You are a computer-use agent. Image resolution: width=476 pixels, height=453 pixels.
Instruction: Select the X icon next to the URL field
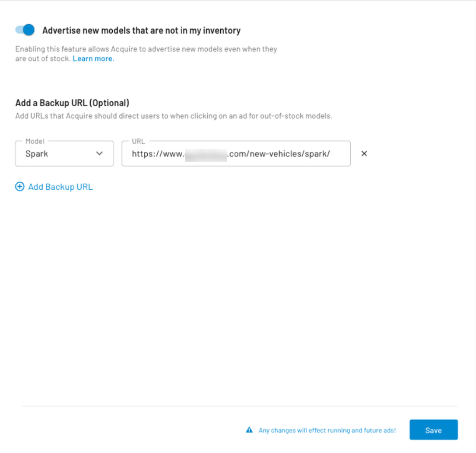point(364,153)
